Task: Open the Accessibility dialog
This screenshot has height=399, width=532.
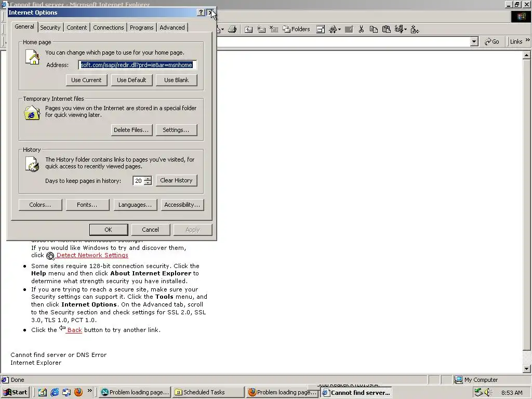Action: pos(182,205)
